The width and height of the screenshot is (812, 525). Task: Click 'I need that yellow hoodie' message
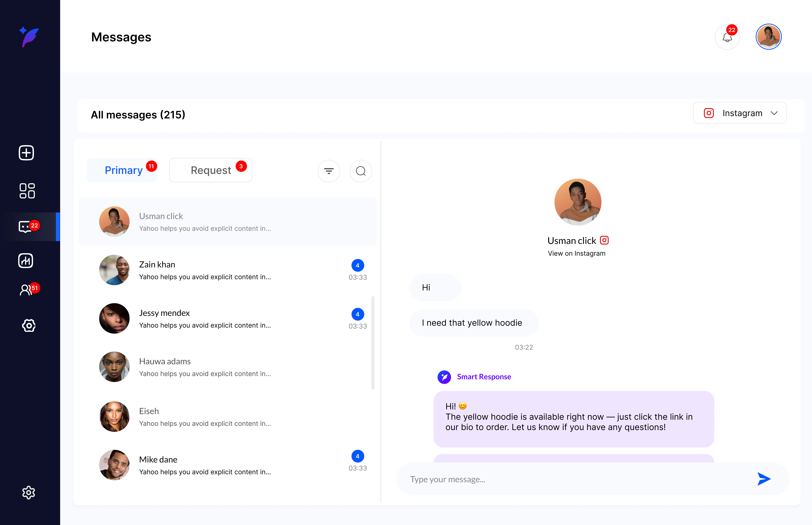[x=474, y=323]
